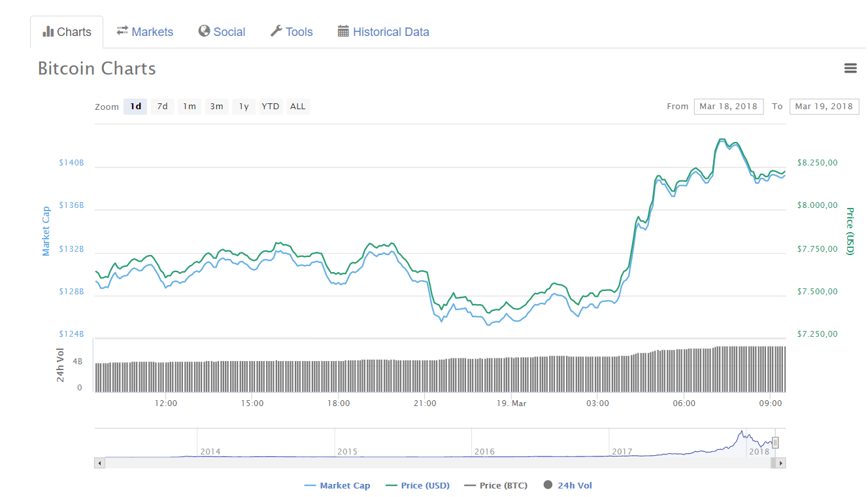Click the $140B market cap axis label
This screenshot has width=868, height=497.
pyautogui.click(x=72, y=162)
